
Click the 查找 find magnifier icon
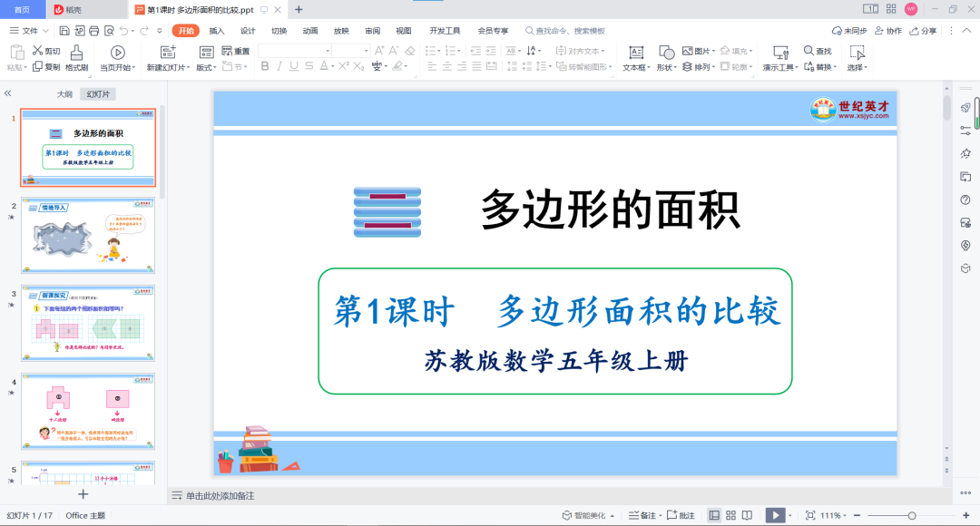pyautogui.click(x=808, y=51)
